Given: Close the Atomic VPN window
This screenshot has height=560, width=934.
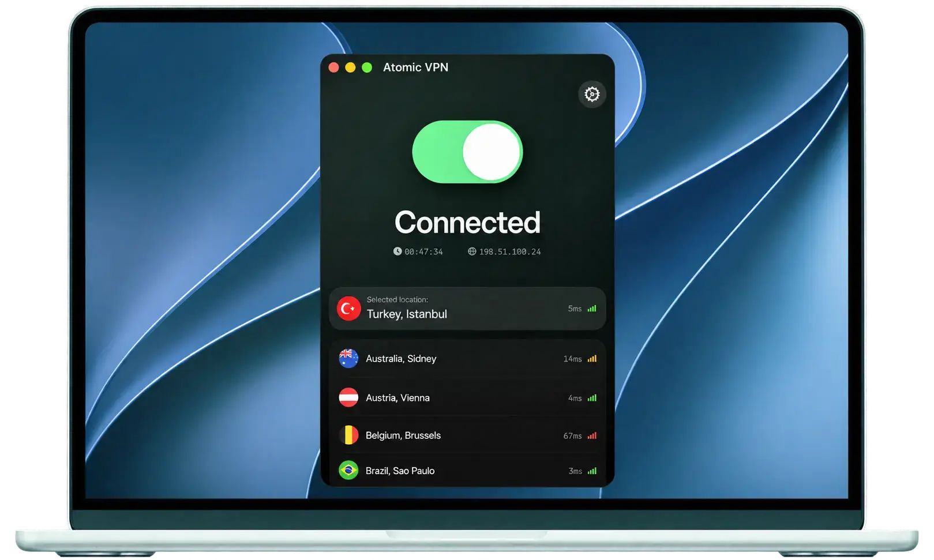Looking at the screenshot, I should [x=333, y=67].
